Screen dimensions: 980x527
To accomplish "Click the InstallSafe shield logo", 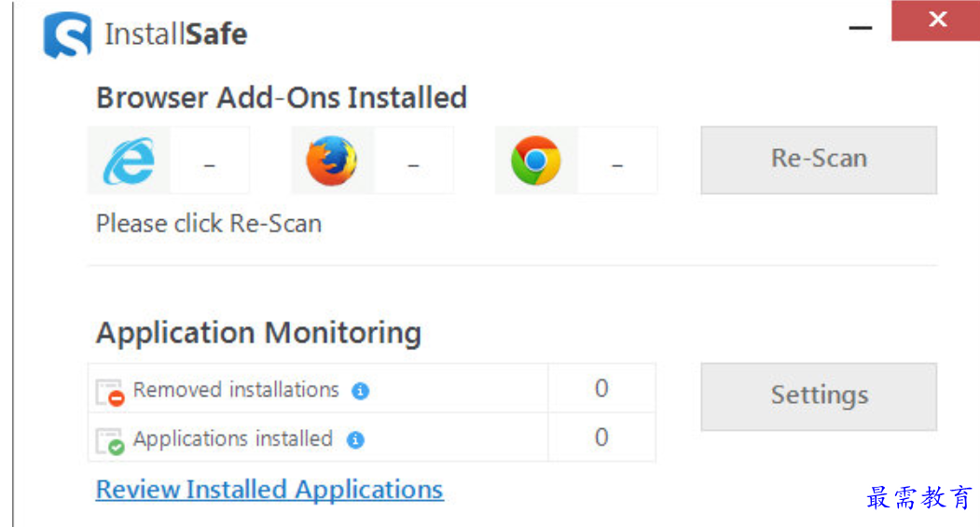I will coord(67,35).
